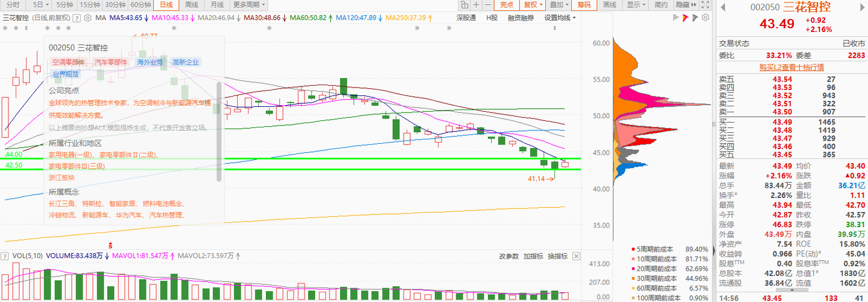Toggle the 亮点 highlights button
Image resolution: width=868 pixels, height=302 pixels.
pyautogui.click(x=507, y=5)
